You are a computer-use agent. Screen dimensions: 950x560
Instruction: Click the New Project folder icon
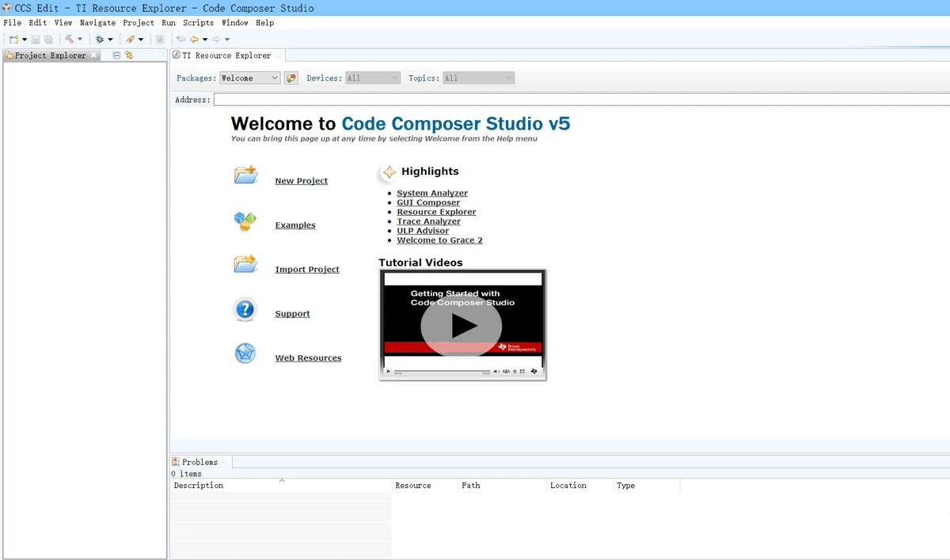[x=245, y=176]
